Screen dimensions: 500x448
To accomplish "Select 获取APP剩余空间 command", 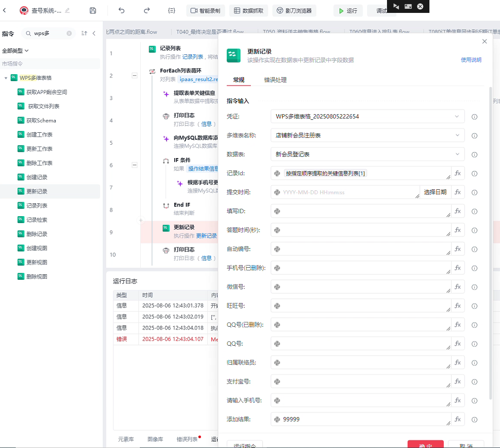I will coord(47,92).
